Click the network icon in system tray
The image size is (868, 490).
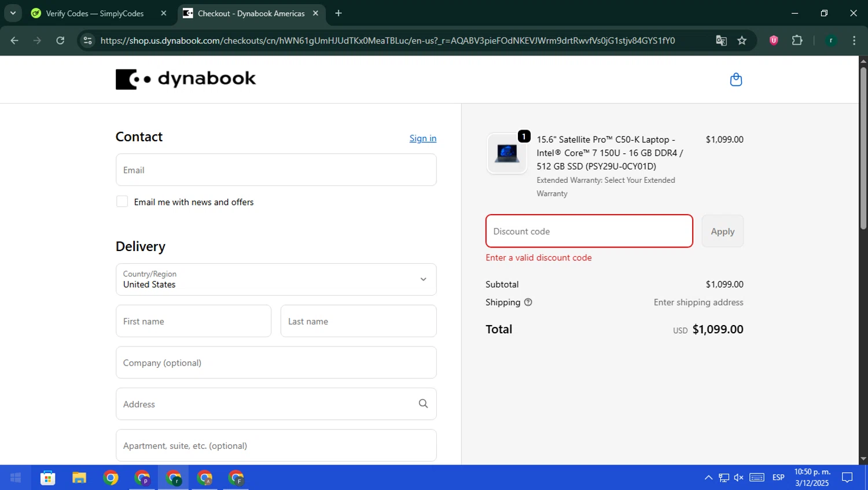[x=724, y=478]
